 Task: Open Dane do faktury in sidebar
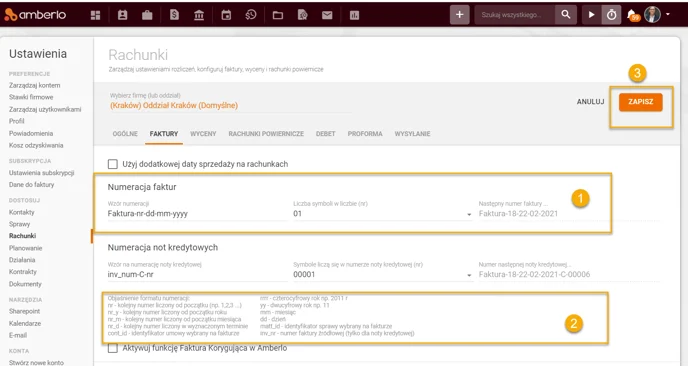(32, 185)
